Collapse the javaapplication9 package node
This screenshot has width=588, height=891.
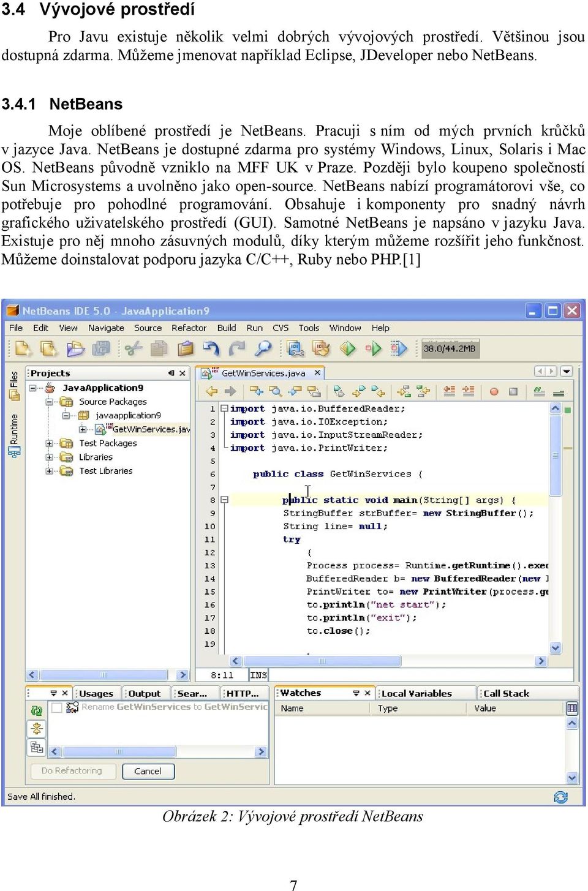click(x=66, y=415)
